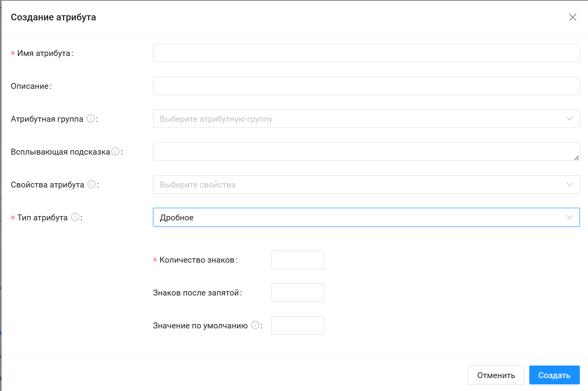Expand the Выберите свойства dropdown

tap(366, 184)
